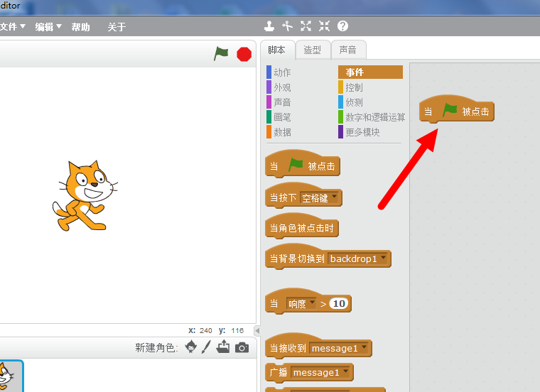
Task: Open the 关于 menu item
Action: click(117, 27)
